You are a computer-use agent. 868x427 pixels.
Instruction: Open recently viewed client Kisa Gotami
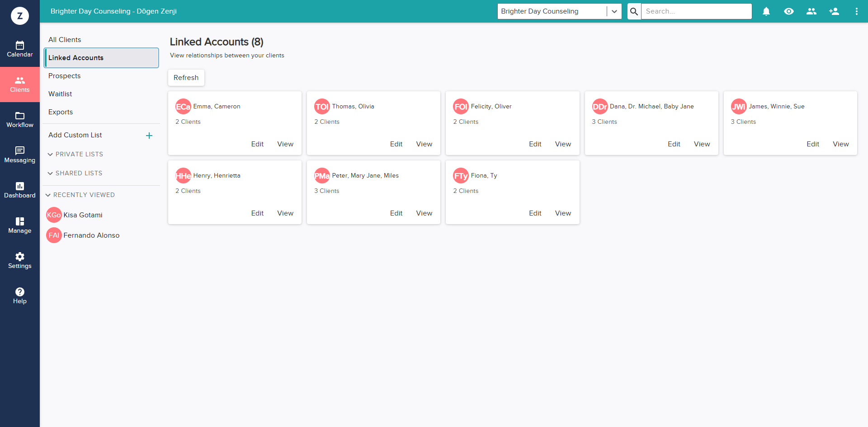click(83, 215)
